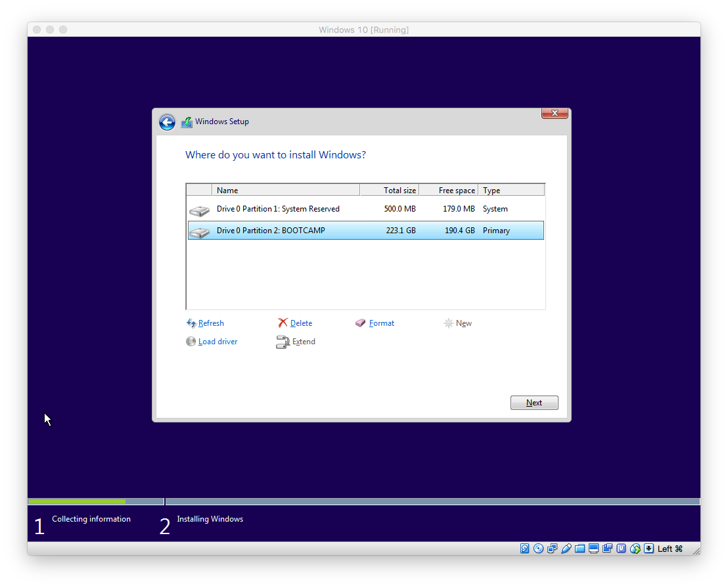The height and width of the screenshot is (588, 728).
Task: Click the Load driver disc icon
Action: click(x=191, y=342)
